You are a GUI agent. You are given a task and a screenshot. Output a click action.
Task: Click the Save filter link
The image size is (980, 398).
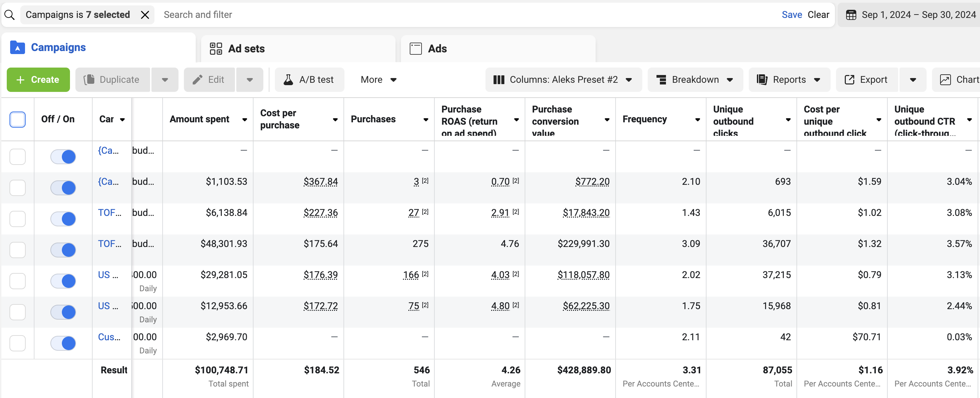click(791, 15)
